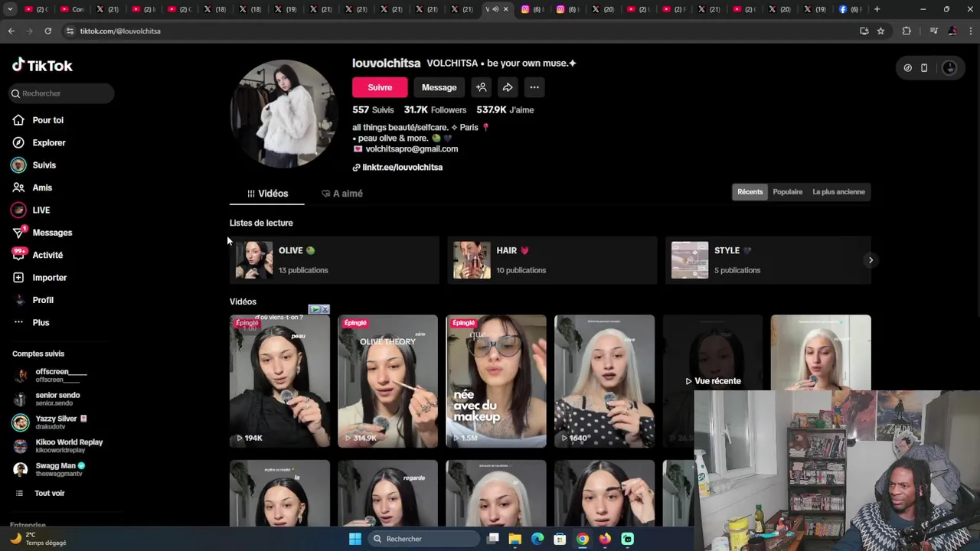Viewport: 980px width, 551px height.
Task: Sort videos by Populaire
Action: tap(788, 192)
